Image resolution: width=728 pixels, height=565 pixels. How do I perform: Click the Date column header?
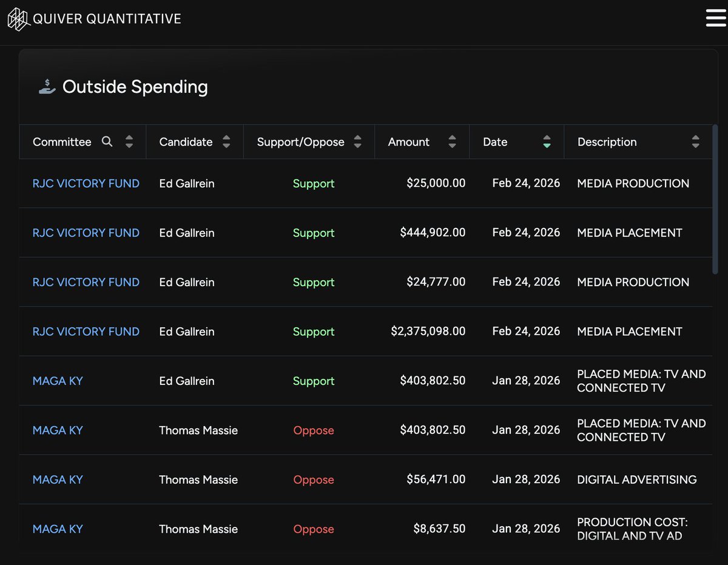[x=516, y=142]
